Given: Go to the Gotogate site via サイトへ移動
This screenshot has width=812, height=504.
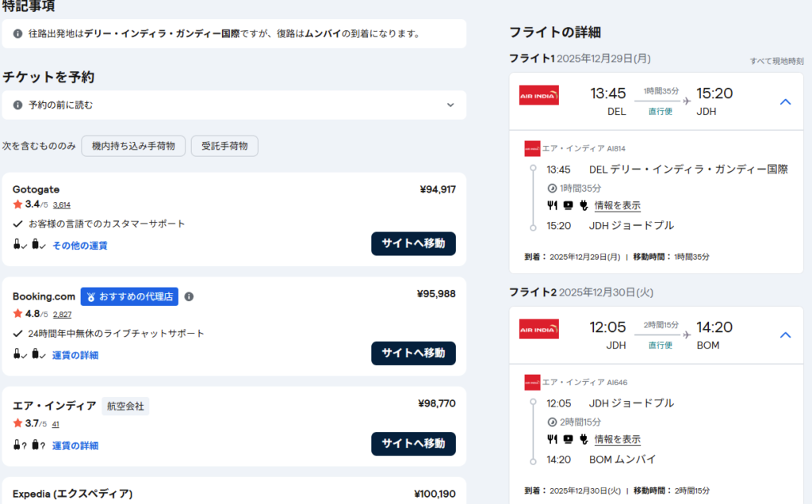Looking at the screenshot, I should click(x=413, y=243).
